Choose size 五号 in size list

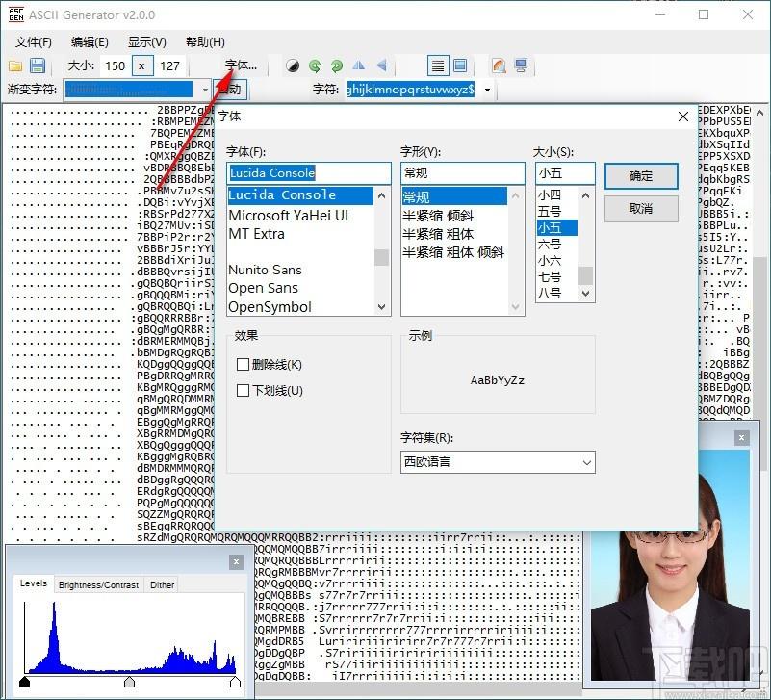[x=550, y=212]
